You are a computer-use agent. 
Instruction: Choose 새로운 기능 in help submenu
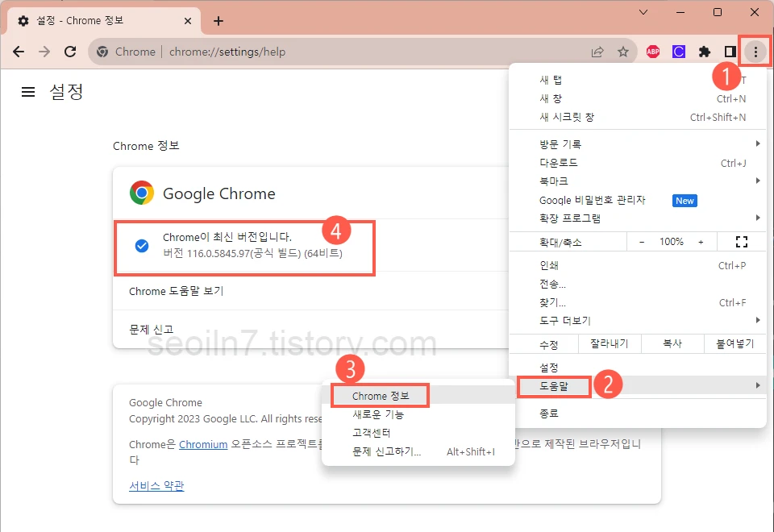tap(418, 414)
